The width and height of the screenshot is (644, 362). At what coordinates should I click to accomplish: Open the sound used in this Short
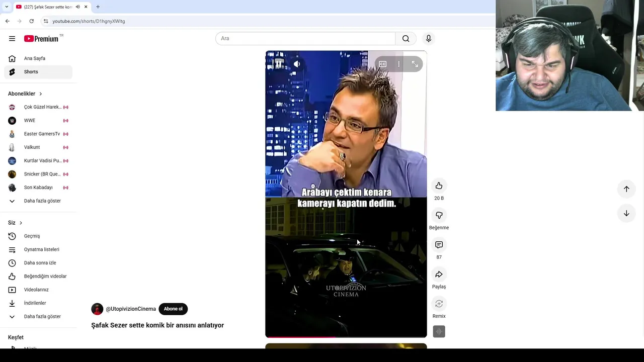[x=439, y=331]
